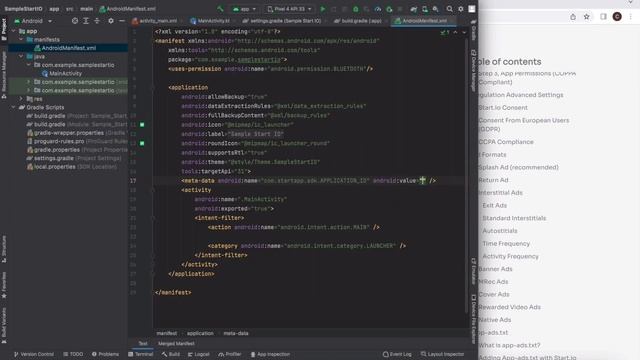Click the editor vertical scrollbar
The image size is (640, 360).
click(x=467, y=176)
